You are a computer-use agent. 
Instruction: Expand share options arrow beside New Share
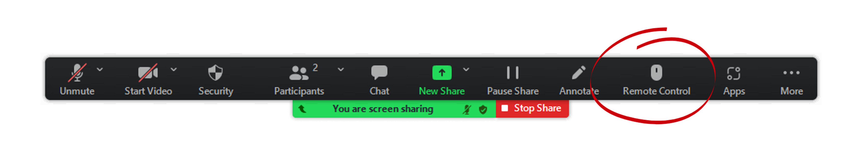[x=466, y=69]
